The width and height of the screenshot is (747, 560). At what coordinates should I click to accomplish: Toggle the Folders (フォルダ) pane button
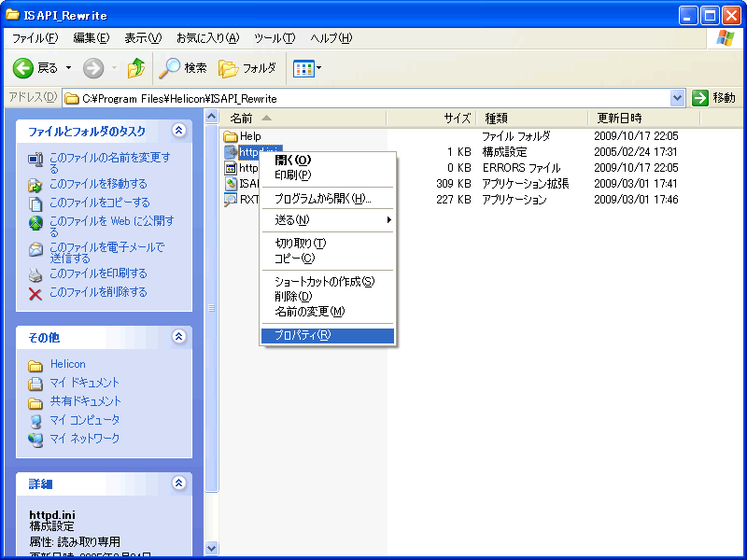point(247,68)
